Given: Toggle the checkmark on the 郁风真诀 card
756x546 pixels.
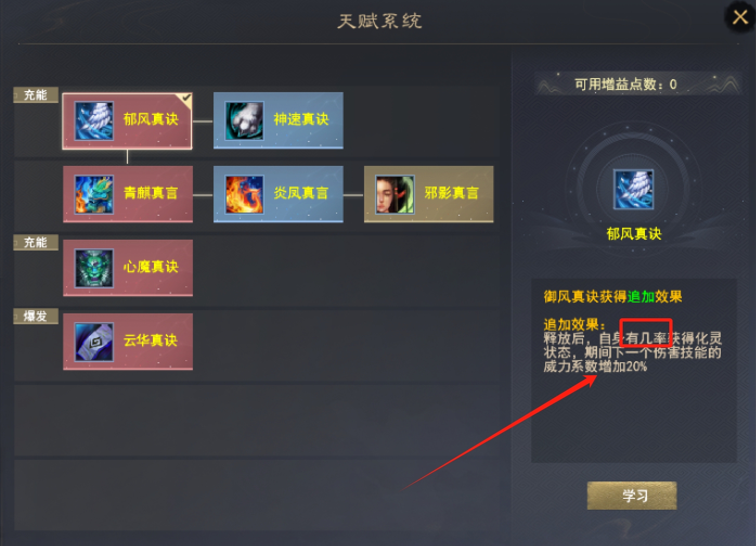Looking at the screenshot, I should (186, 98).
